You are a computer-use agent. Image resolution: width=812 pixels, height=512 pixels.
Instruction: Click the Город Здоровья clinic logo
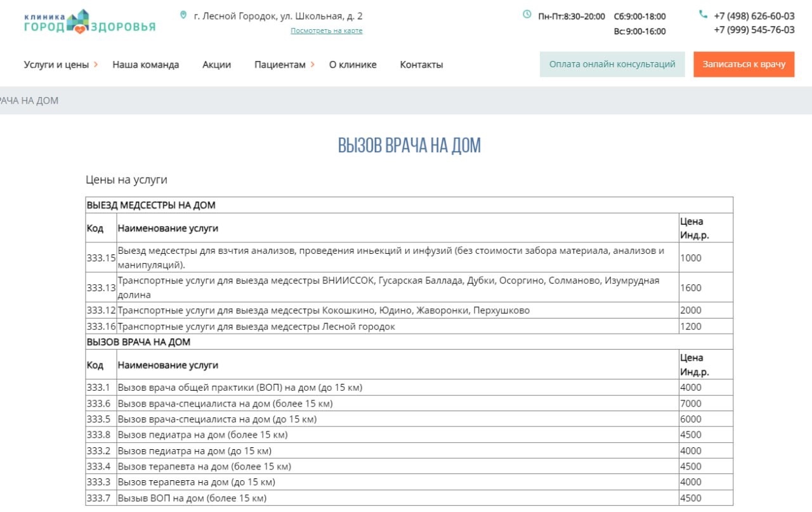pyautogui.click(x=89, y=22)
